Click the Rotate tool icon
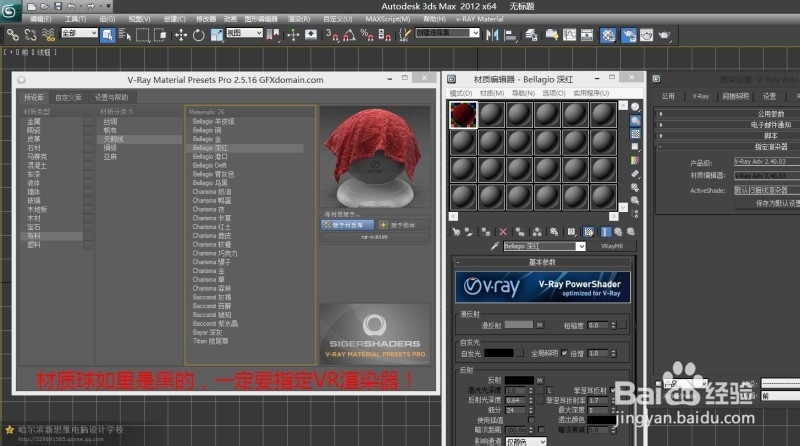Image resolution: width=800 pixels, height=446 pixels. click(x=197, y=34)
